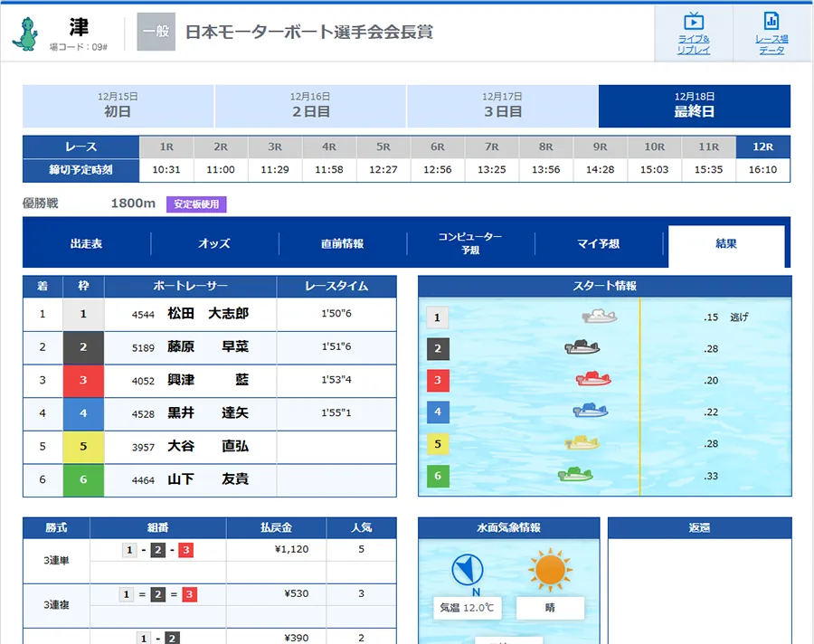Screen dimensions: 814x644
Task: Select race 1R in race row
Action: tap(166, 147)
